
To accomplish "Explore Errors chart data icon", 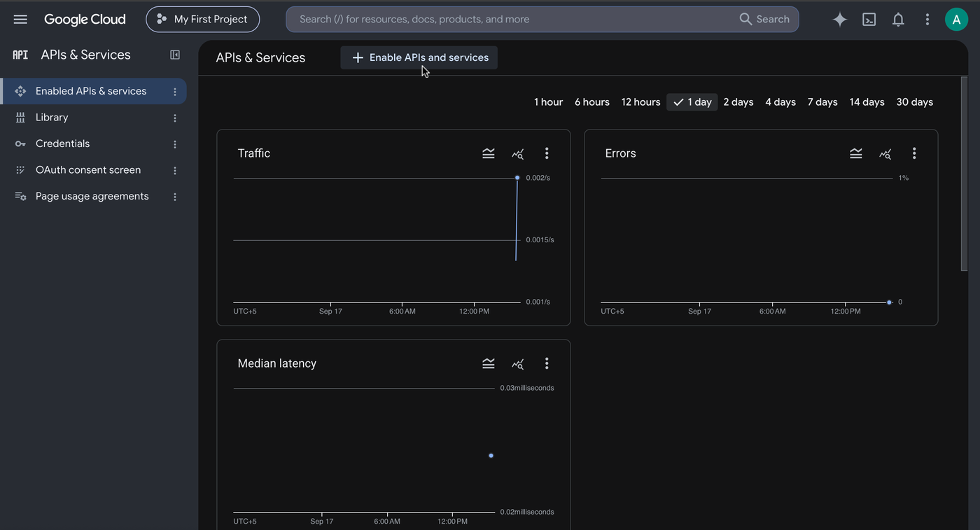I will (x=885, y=153).
